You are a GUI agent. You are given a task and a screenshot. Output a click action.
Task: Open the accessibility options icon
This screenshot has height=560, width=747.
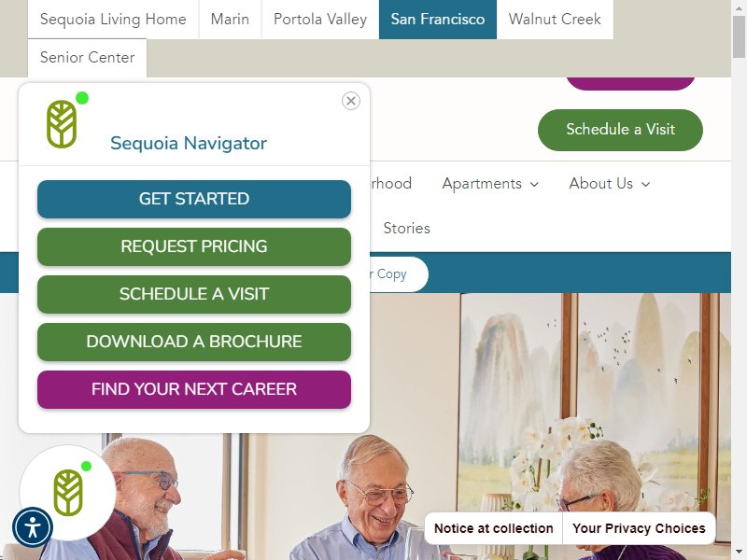pos(33,527)
